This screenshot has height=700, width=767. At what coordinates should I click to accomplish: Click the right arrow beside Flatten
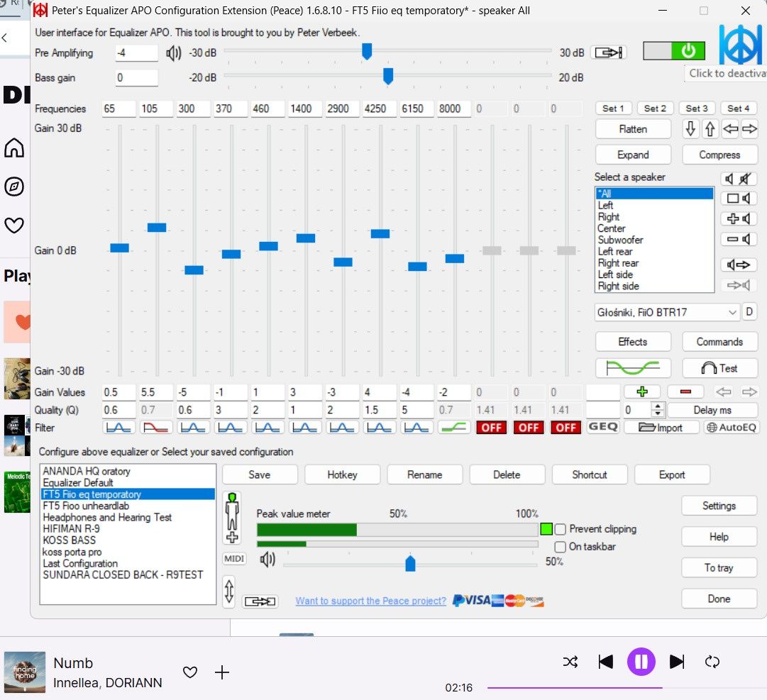pos(749,129)
